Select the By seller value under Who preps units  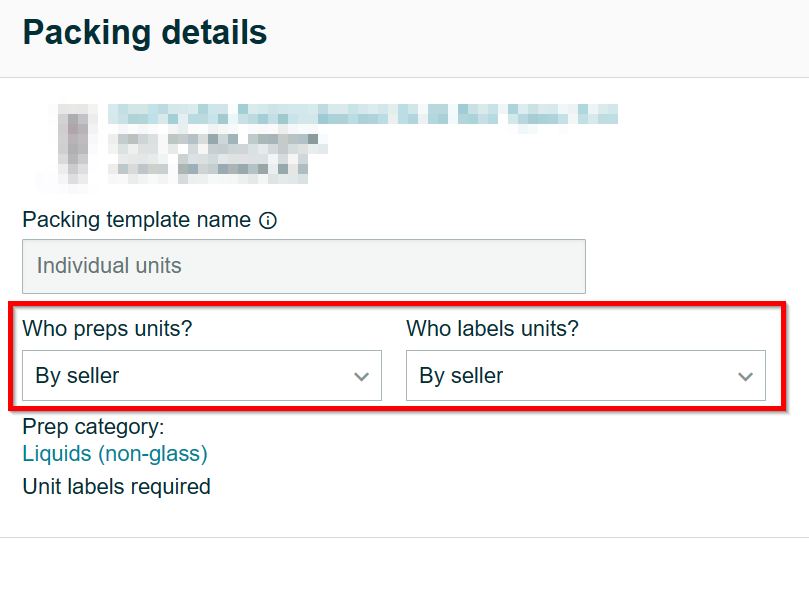[77, 376]
